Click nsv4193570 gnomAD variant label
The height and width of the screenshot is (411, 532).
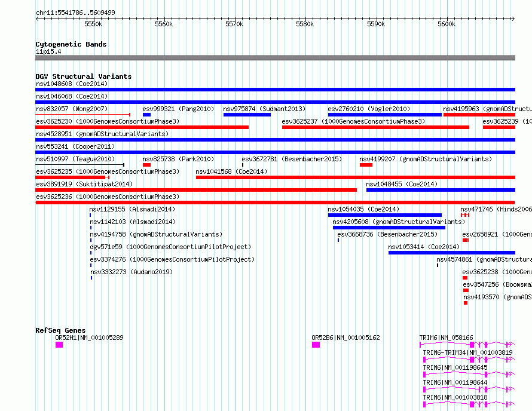498,297
